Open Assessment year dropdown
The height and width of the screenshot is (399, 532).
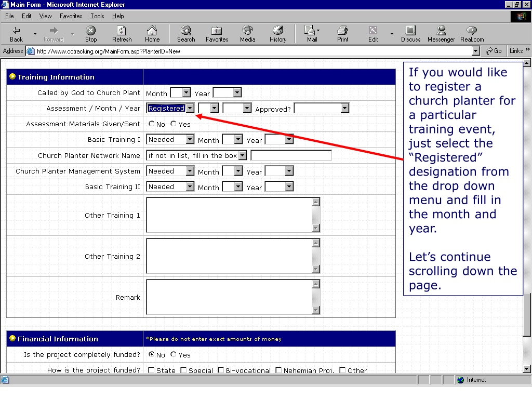click(237, 108)
